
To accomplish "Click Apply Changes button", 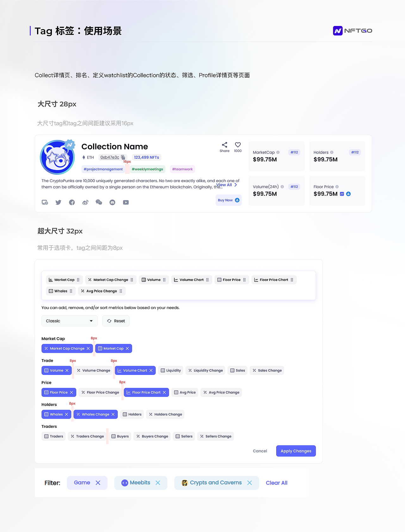I will pos(296,451).
